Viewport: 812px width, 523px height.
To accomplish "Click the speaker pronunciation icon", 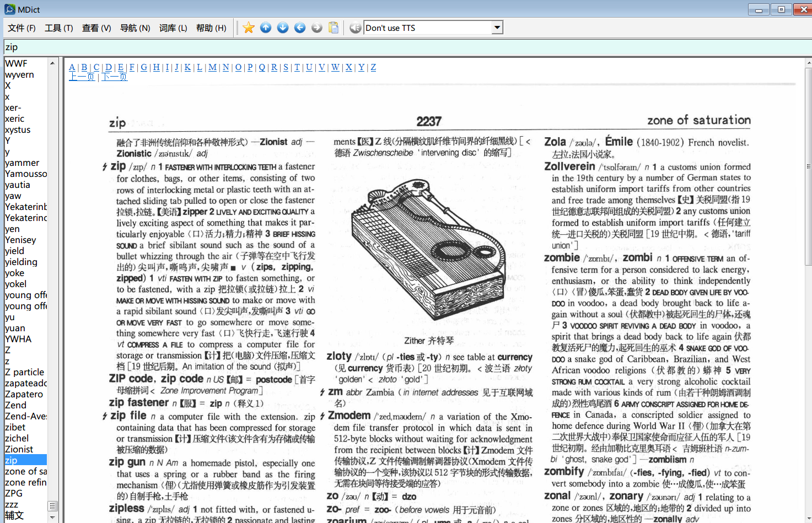I will pyautogui.click(x=356, y=28).
